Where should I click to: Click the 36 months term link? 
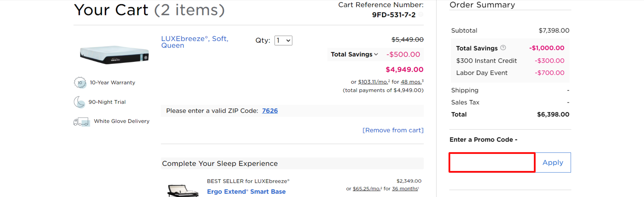coord(405,189)
